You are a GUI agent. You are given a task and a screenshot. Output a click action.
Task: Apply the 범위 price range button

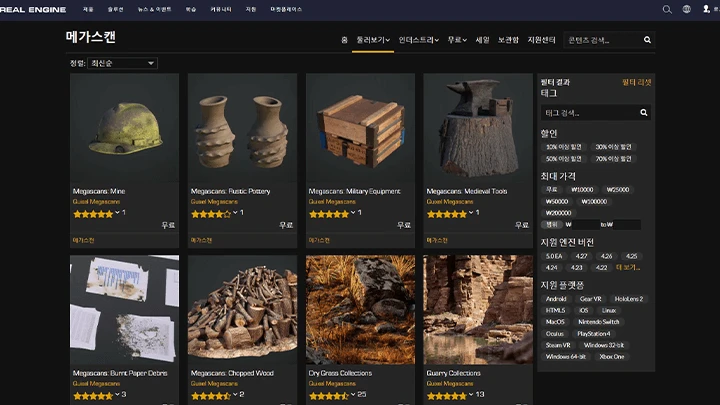pyautogui.click(x=551, y=225)
